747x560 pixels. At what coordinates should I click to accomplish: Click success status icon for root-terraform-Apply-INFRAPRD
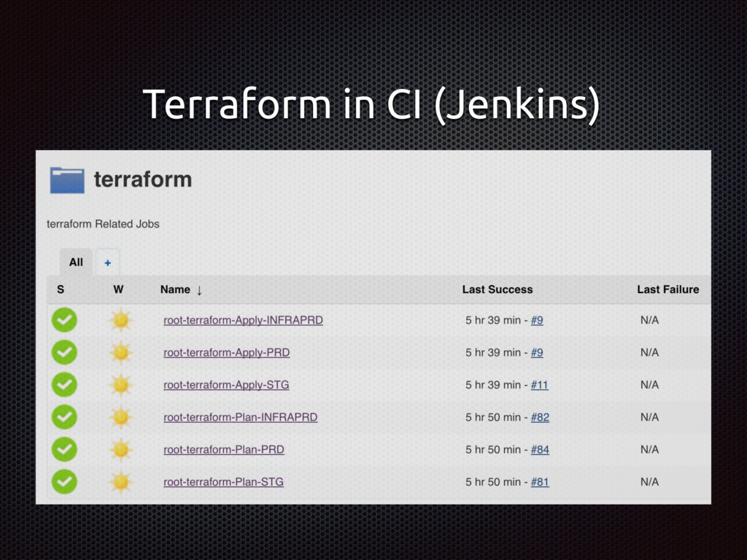[x=64, y=320]
